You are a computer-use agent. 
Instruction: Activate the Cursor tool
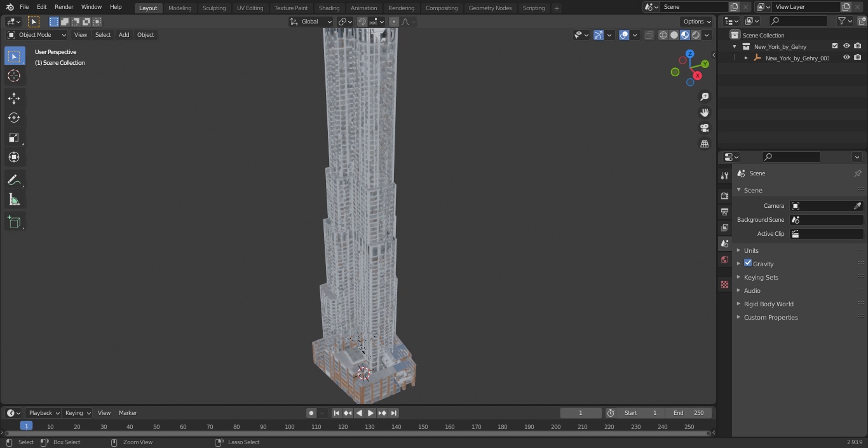coord(14,76)
